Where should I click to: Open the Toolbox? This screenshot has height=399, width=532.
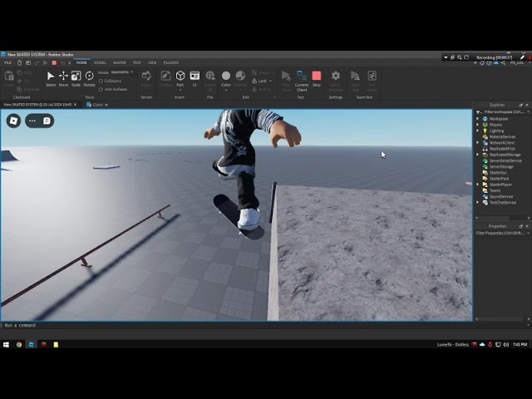[165, 79]
